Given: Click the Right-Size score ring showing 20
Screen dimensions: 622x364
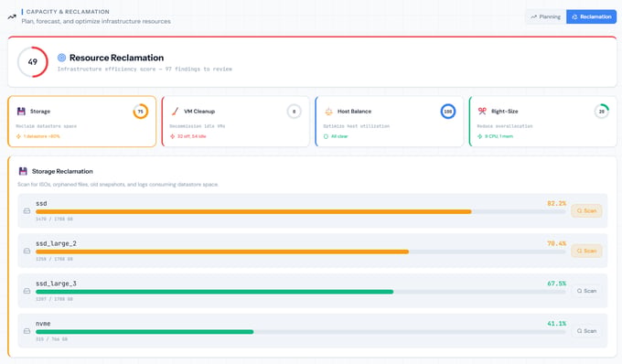Looking at the screenshot, I should (601, 112).
